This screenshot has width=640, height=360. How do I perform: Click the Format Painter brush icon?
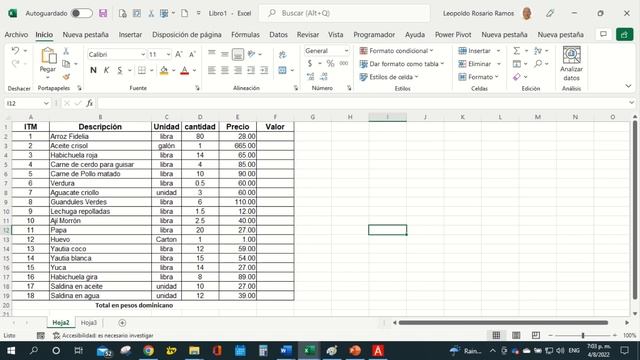(x=66, y=76)
